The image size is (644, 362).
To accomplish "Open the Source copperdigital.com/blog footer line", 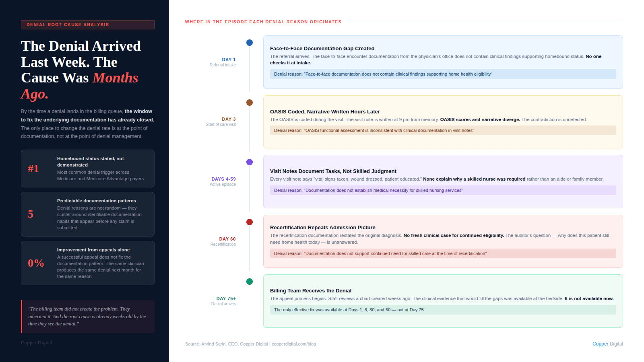I will [250, 344].
